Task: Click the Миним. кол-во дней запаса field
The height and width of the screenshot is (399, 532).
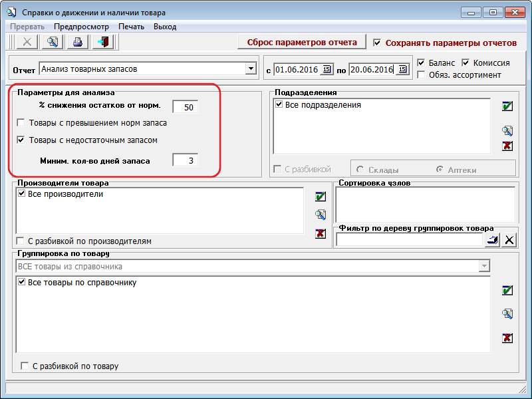Action: pos(185,160)
